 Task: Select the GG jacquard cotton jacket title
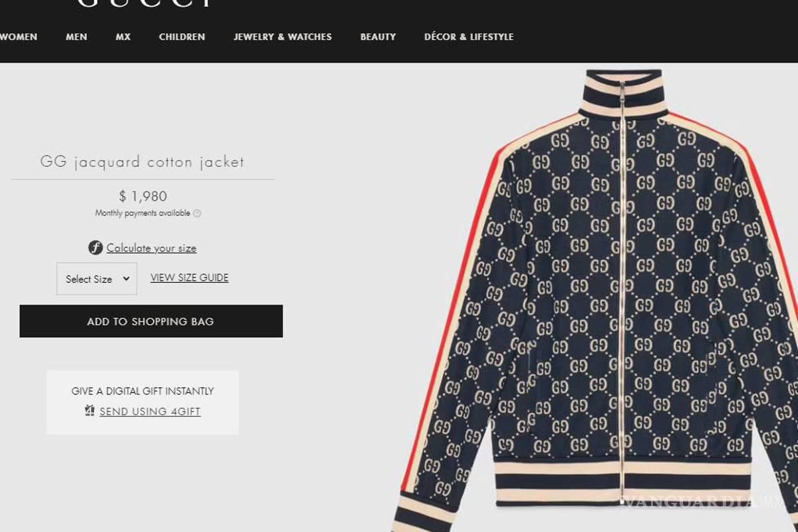[x=142, y=162]
